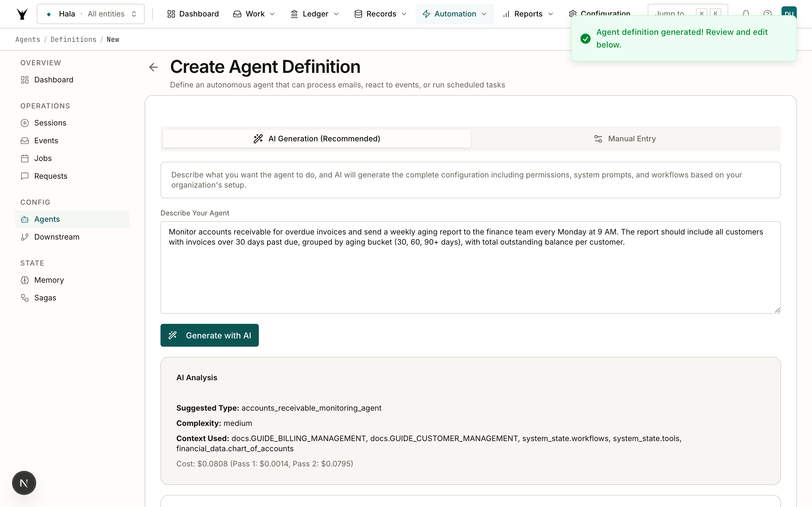Click the help question mark icon
This screenshot has width=812, height=507.
click(x=767, y=13)
